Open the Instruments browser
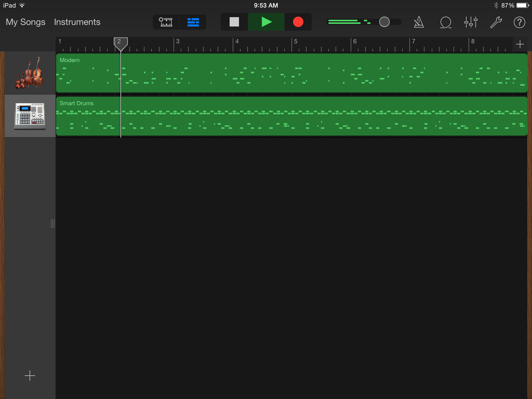The image size is (532, 399). point(77,22)
